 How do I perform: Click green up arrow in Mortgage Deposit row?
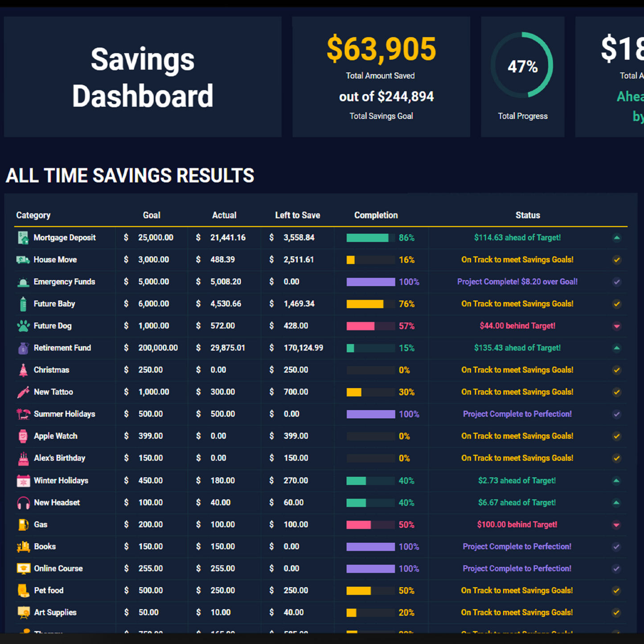coord(617,238)
